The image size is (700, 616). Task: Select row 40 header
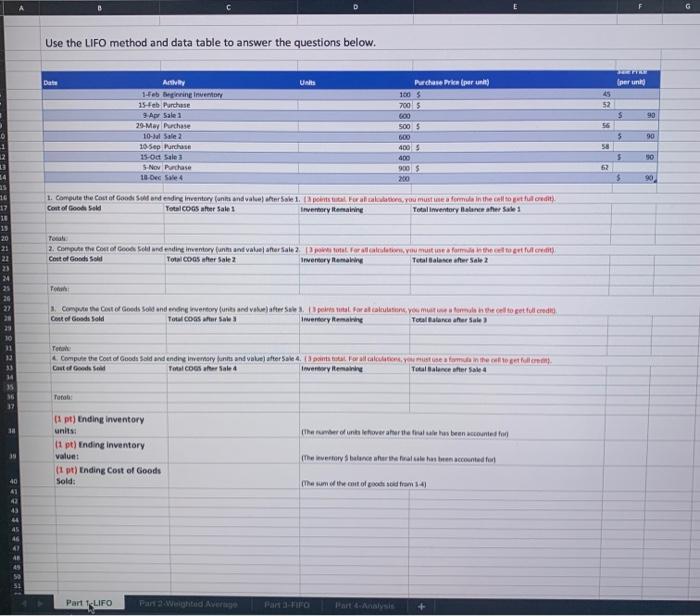click(13, 481)
